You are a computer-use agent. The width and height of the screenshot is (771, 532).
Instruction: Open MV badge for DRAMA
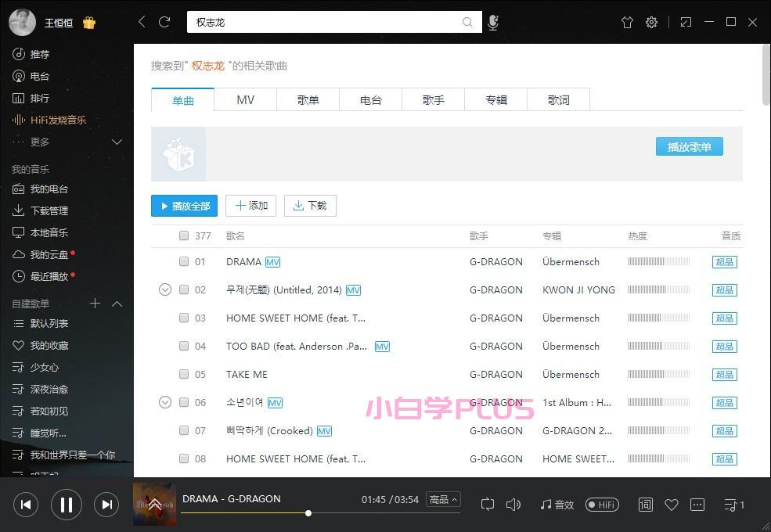coord(273,262)
